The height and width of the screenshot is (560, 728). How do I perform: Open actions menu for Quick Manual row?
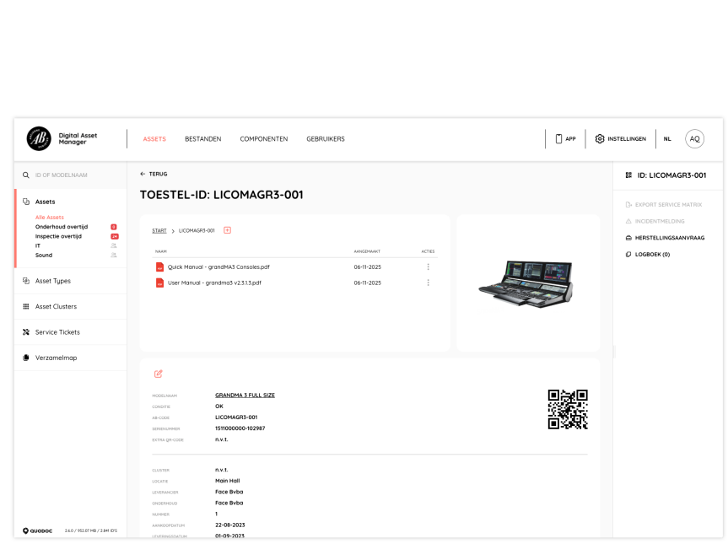click(x=428, y=267)
